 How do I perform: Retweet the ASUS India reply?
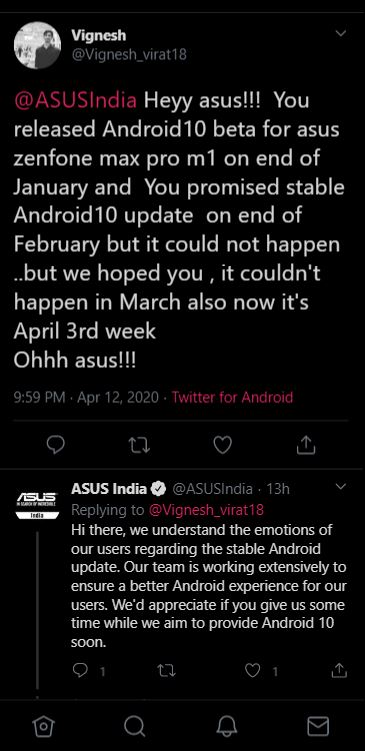[x=164, y=671]
